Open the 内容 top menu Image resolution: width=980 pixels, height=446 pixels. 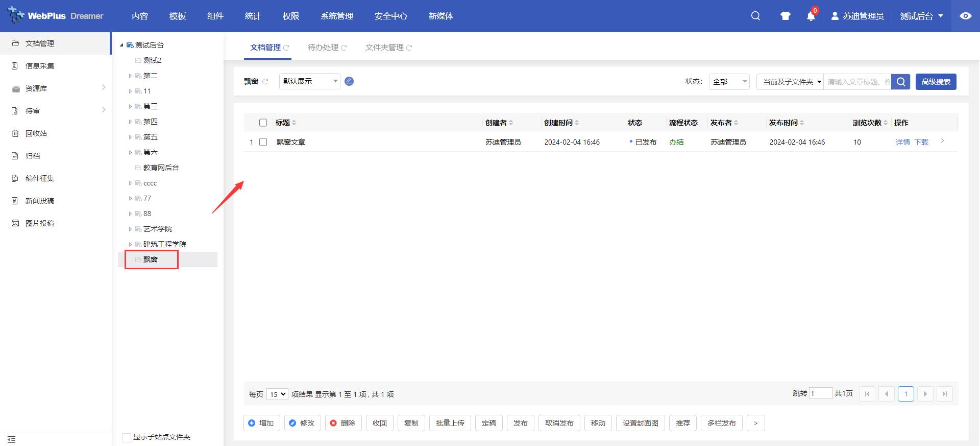click(140, 16)
